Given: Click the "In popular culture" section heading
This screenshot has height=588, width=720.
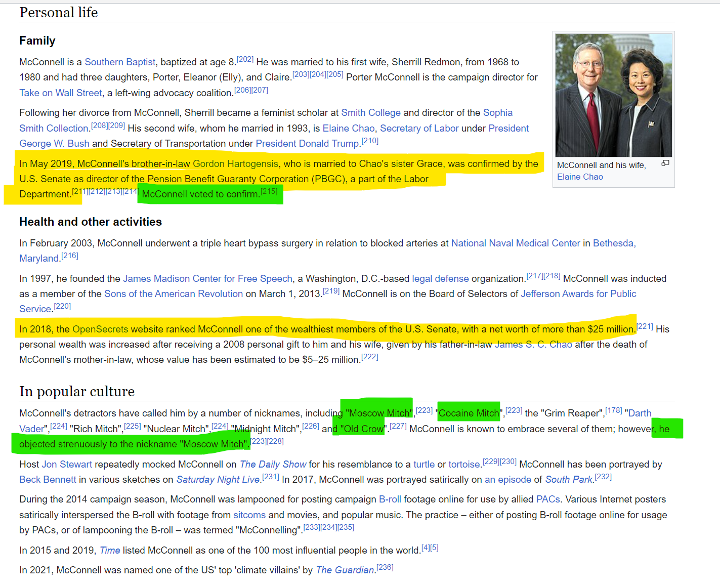Looking at the screenshot, I should tap(77, 391).
